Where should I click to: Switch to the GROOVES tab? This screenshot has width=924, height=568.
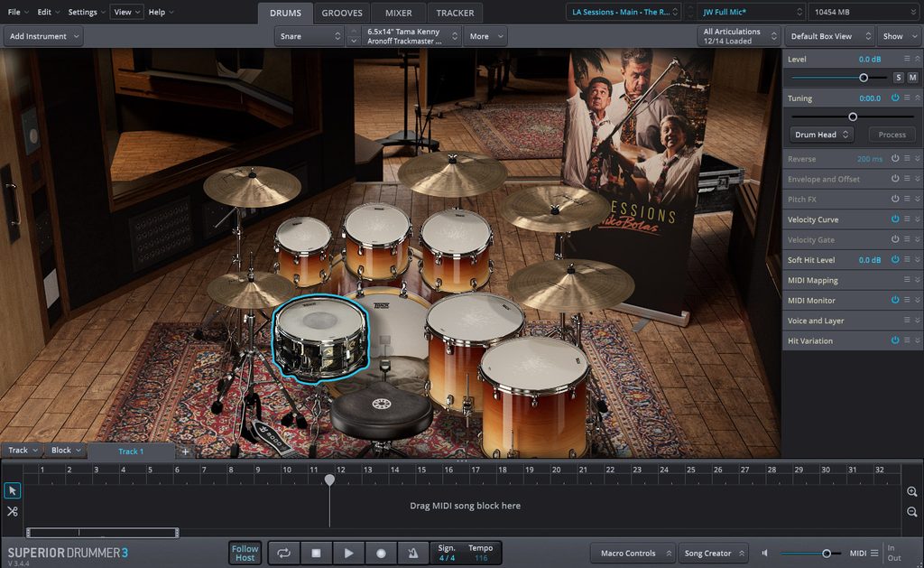coord(342,13)
